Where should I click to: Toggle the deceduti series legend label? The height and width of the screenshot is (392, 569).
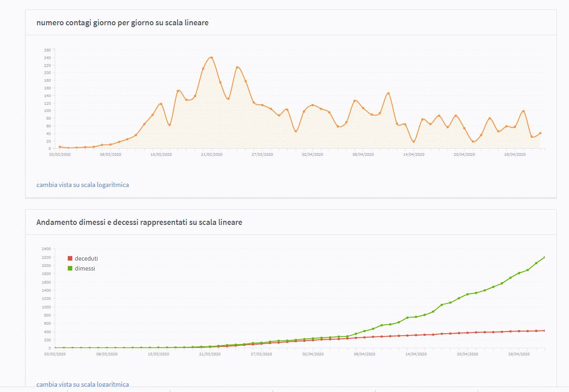[86, 258]
